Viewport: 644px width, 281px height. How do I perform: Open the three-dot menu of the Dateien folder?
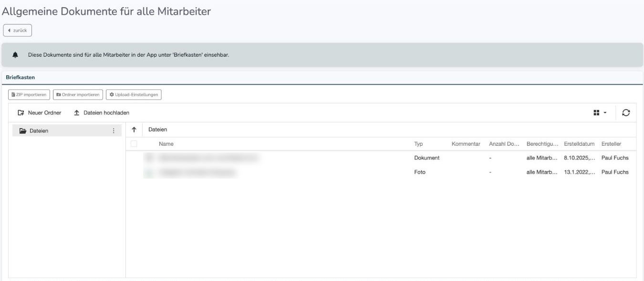click(113, 130)
